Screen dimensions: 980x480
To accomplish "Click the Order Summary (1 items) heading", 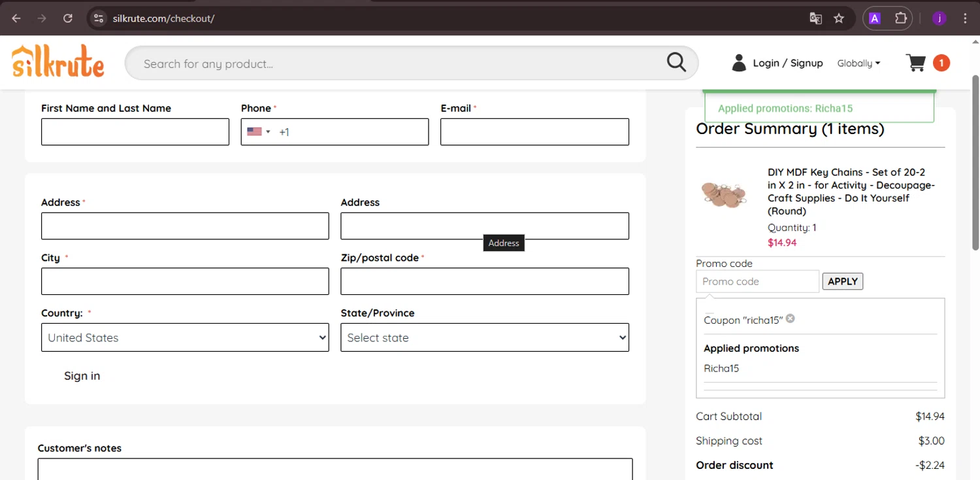I will click(x=790, y=129).
